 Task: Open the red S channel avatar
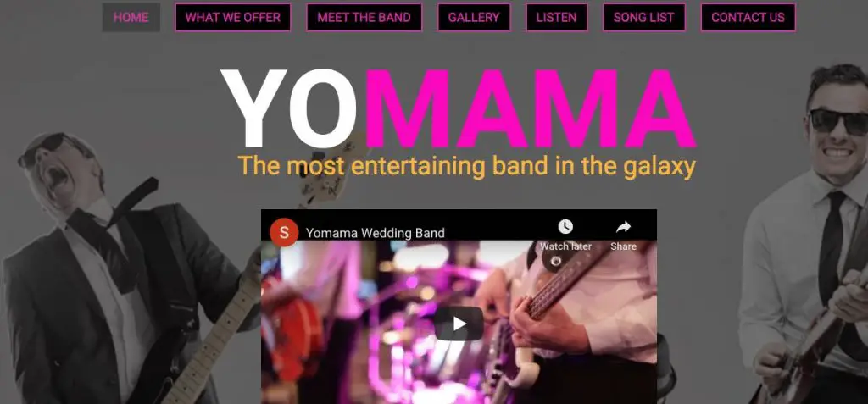(284, 232)
